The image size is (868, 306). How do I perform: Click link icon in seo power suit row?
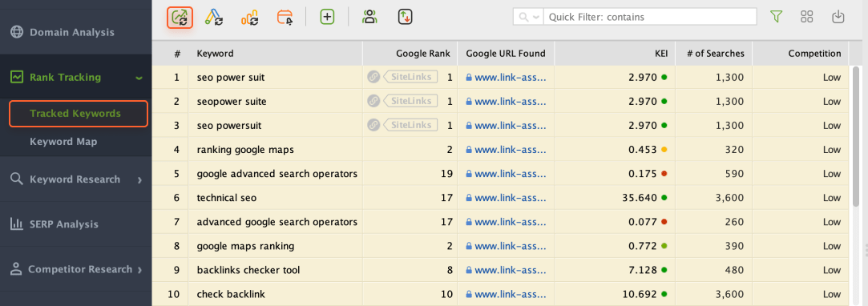click(x=373, y=78)
